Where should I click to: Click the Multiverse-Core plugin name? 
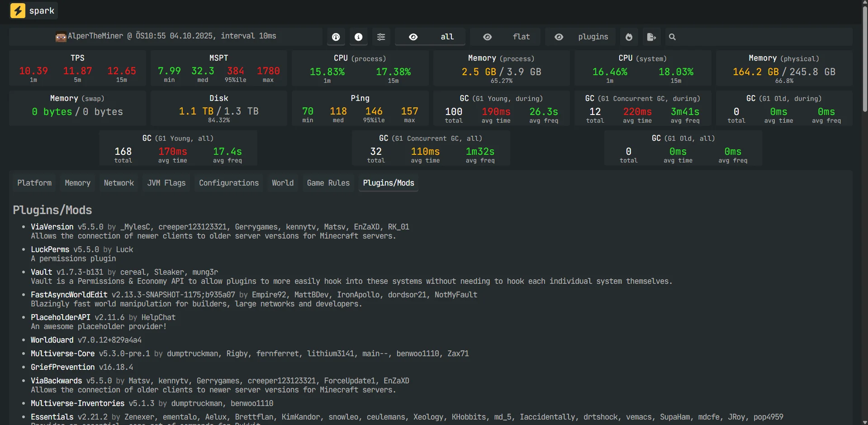(63, 353)
